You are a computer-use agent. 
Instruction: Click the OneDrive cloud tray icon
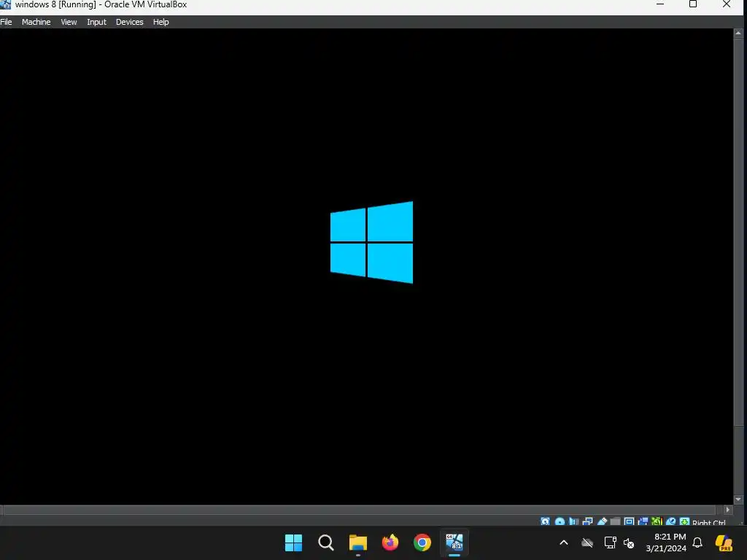(x=587, y=542)
